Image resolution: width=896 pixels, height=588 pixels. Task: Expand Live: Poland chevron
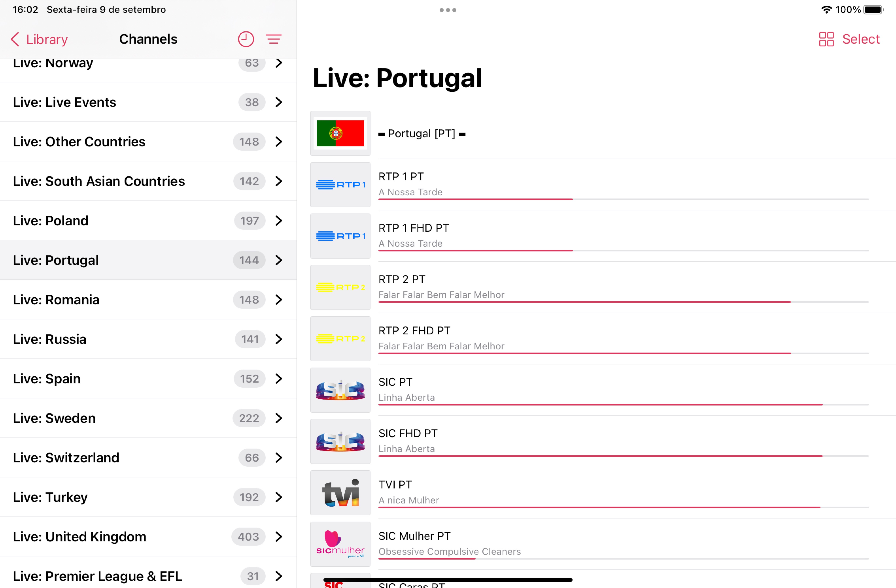point(279,220)
